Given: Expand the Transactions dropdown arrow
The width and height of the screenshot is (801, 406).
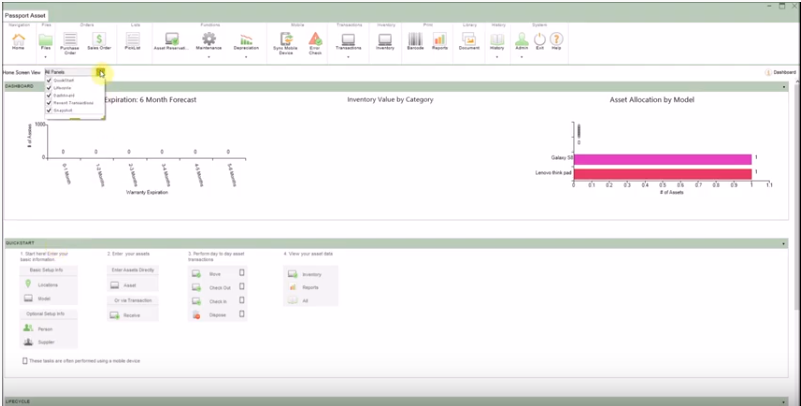Looking at the screenshot, I should click(x=348, y=57).
